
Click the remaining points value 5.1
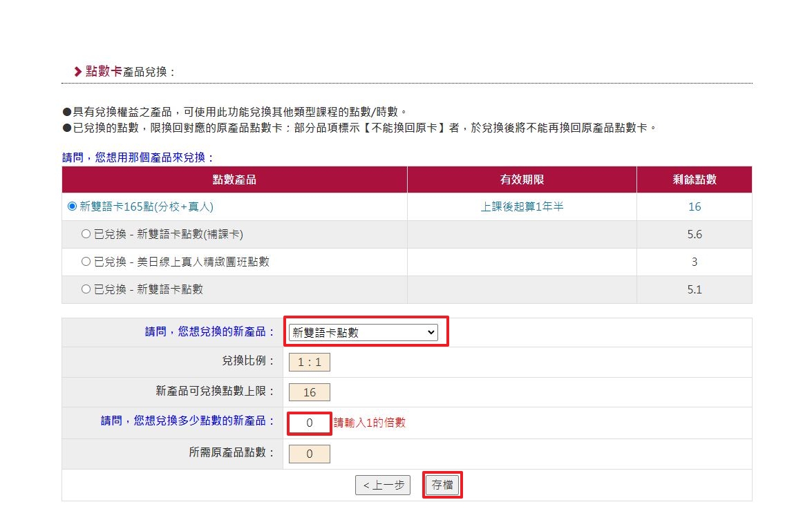pyautogui.click(x=695, y=289)
